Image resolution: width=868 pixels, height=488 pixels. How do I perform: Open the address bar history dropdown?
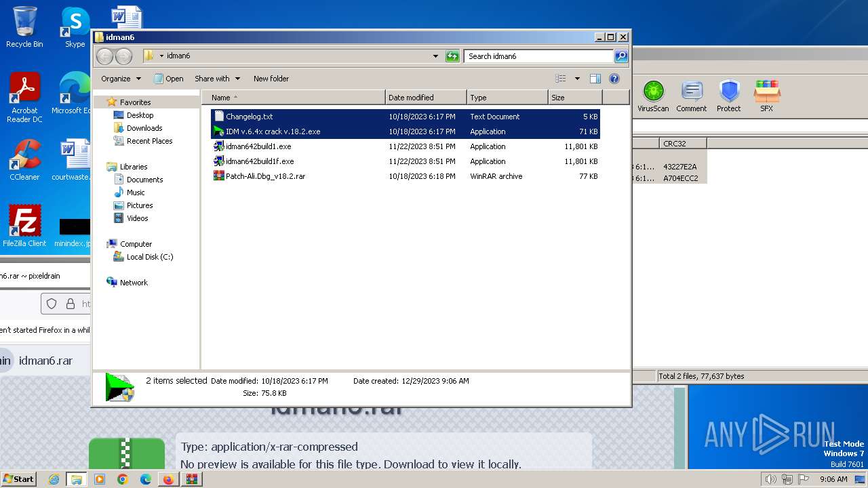tap(435, 56)
